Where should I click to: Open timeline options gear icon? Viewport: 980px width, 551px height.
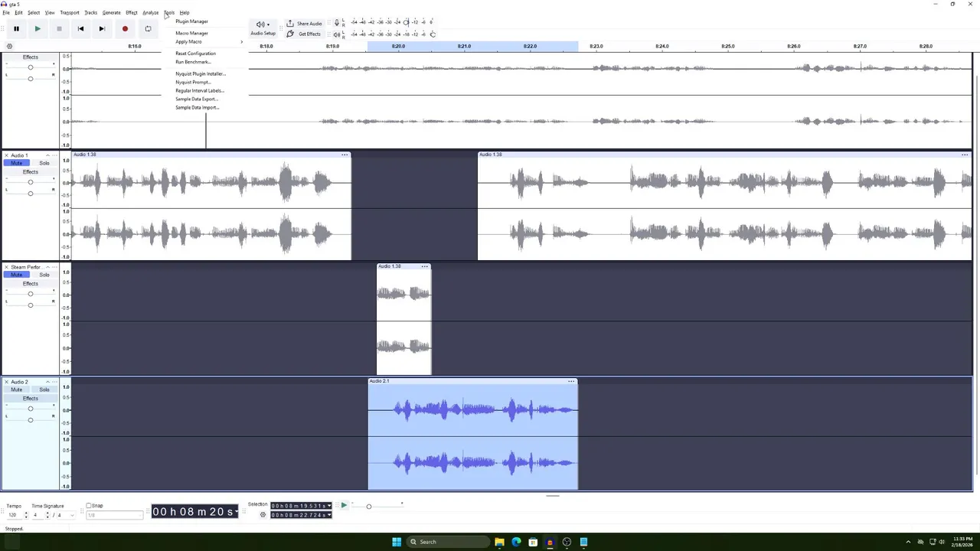[x=9, y=46]
